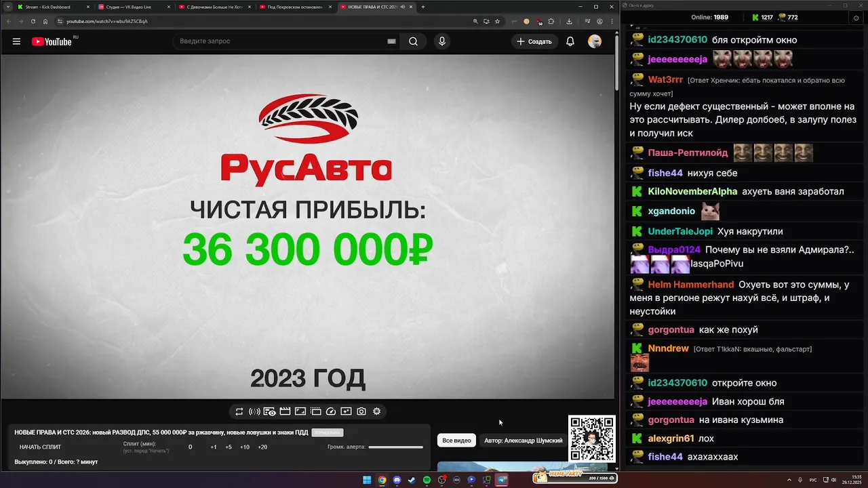Viewport: 868px width, 488px height.
Task: Start voice search with the microphone icon
Action: pos(442,41)
